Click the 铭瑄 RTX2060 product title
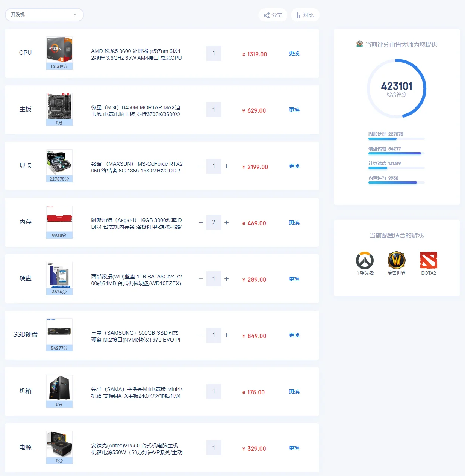 pos(137,167)
